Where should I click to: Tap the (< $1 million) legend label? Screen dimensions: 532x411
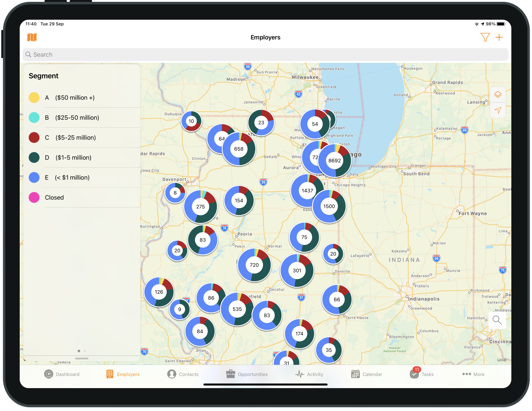point(72,178)
